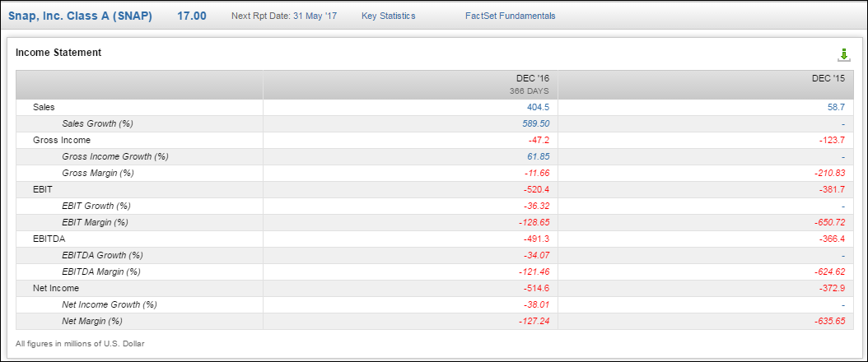Click the DEC '16 Net Income value -514.6
Screen dimensions: 868x362
point(536,288)
